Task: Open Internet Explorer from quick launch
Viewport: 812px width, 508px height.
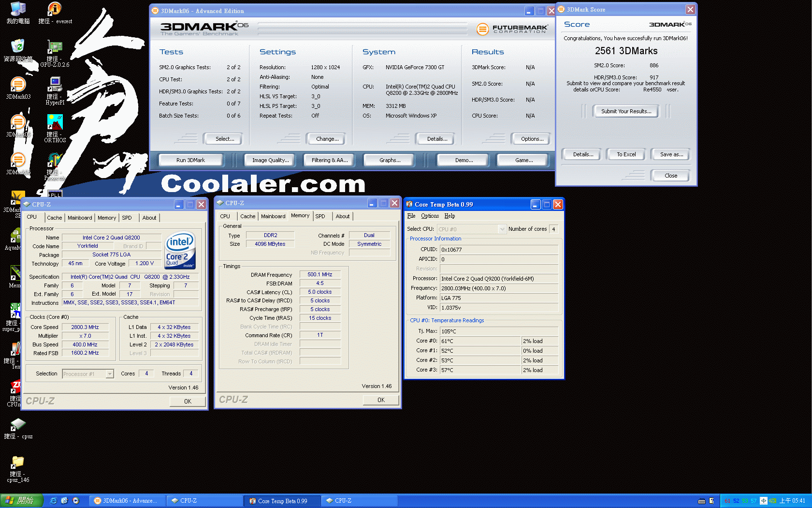Action: [x=53, y=501]
